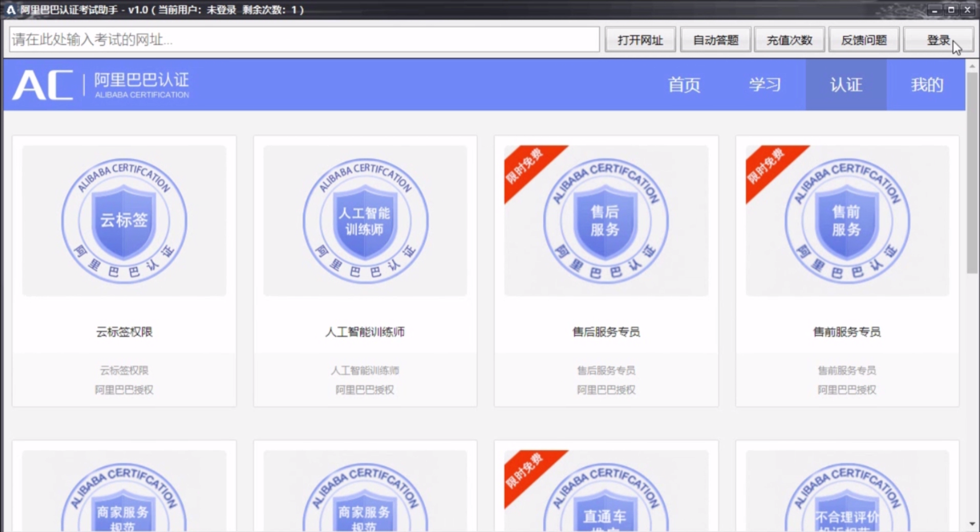
Task: Click 阿里巴巴授权 under 售前服务专员
Action: point(847,390)
